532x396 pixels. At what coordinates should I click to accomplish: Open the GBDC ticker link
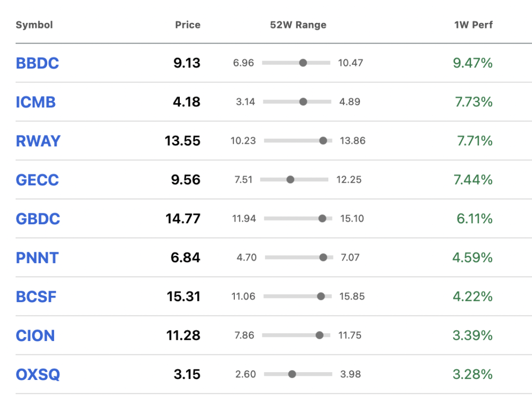tap(38, 219)
